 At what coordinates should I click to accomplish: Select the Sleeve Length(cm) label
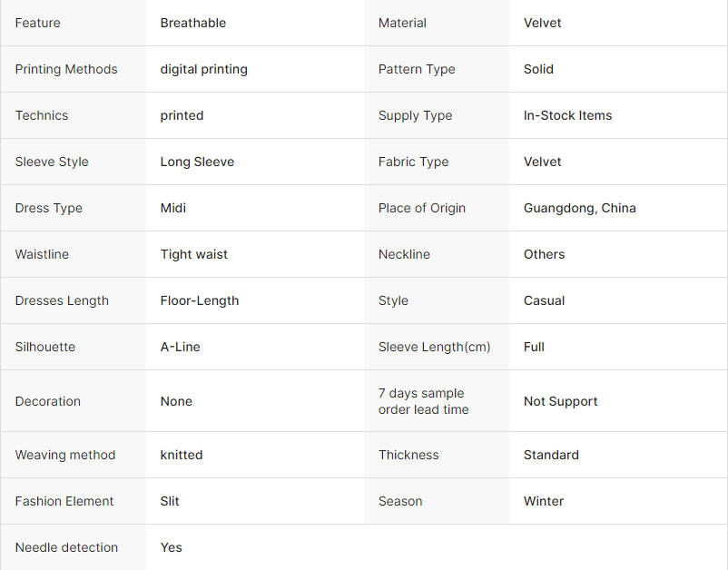pos(435,347)
